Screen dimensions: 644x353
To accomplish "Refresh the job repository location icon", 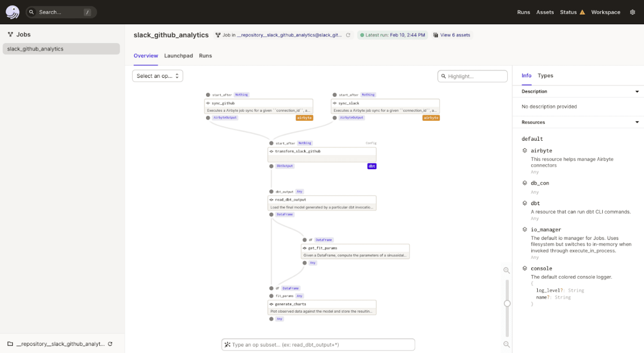I will (x=348, y=35).
